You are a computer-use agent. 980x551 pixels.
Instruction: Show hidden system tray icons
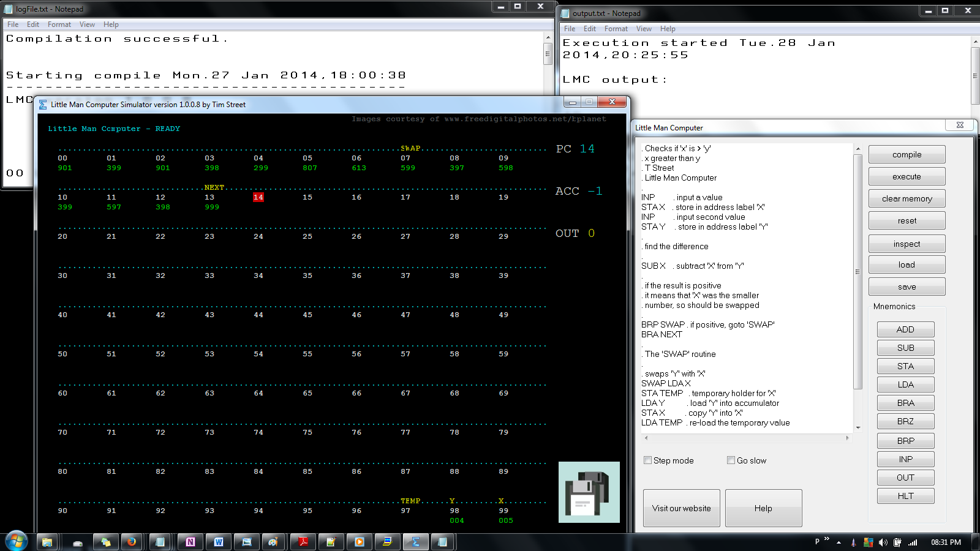839,542
